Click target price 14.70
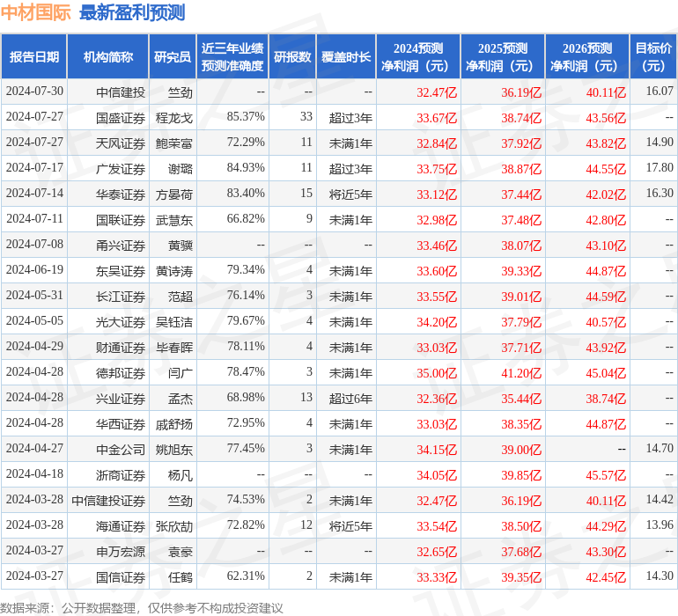This screenshot has height=616, width=678. 660,448
